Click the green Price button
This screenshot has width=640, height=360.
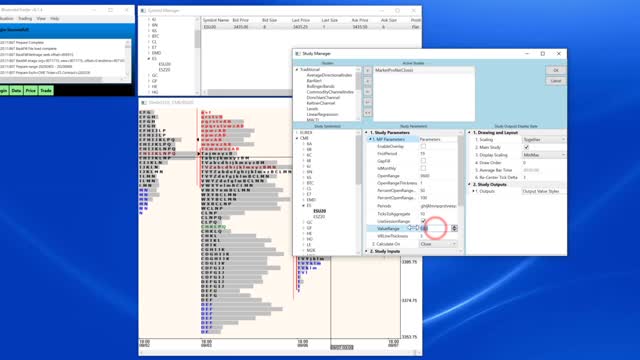(x=31, y=91)
